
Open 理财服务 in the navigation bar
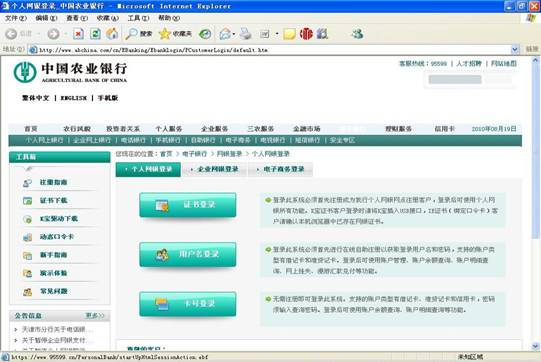[x=399, y=129]
